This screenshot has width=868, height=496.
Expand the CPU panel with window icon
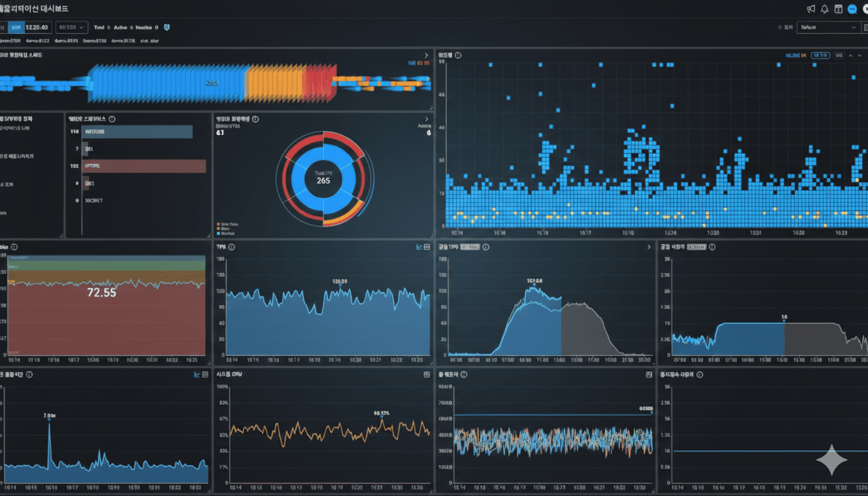click(x=427, y=374)
